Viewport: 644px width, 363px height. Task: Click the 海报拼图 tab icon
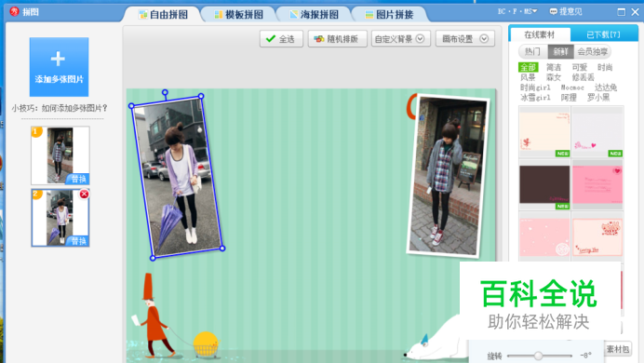pos(294,15)
